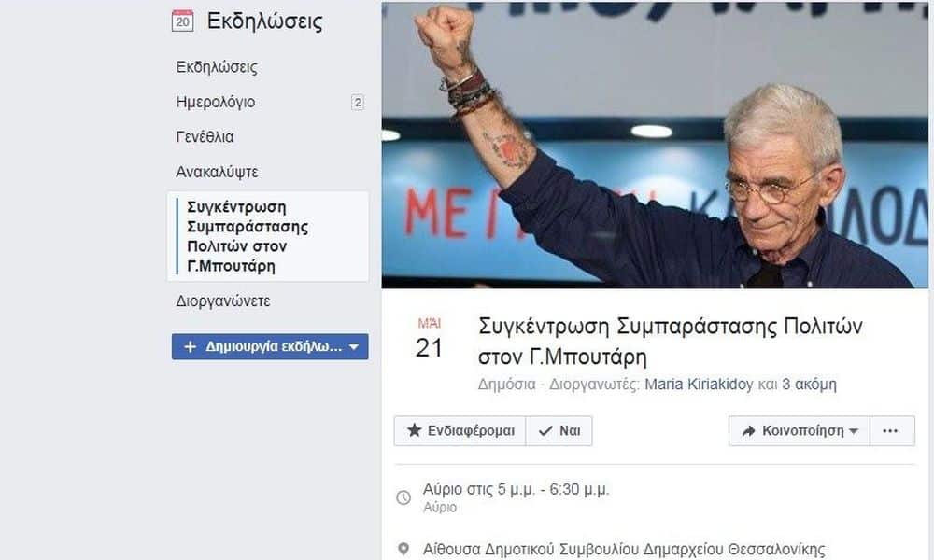
Task: Click the Ημερολόγιο badge showing 2
Action: tap(358, 103)
